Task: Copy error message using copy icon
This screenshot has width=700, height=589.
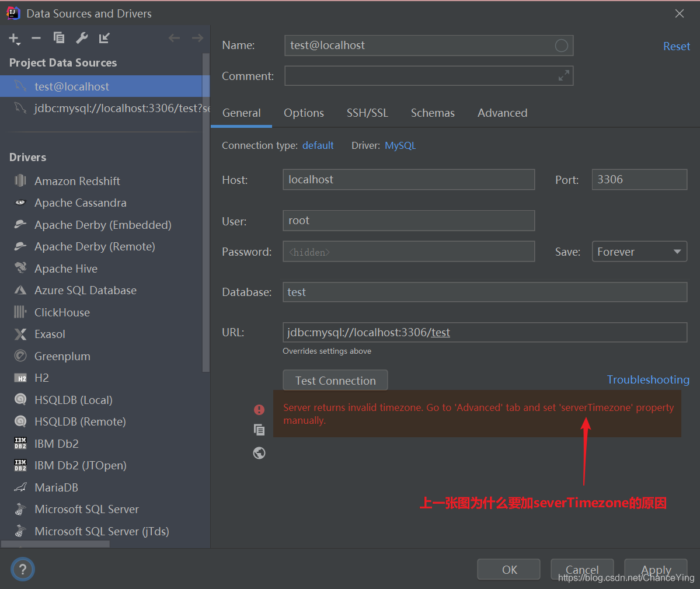Action: point(259,430)
